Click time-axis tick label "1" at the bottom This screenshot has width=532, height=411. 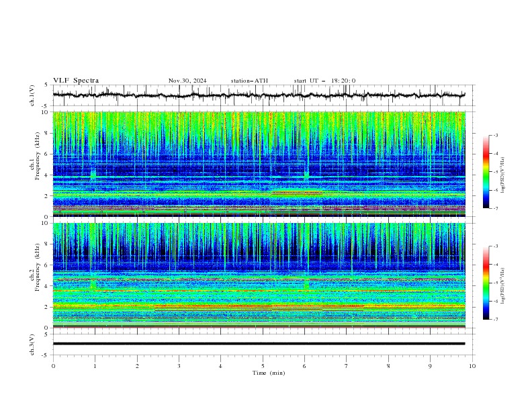pyautogui.click(x=95, y=366)
